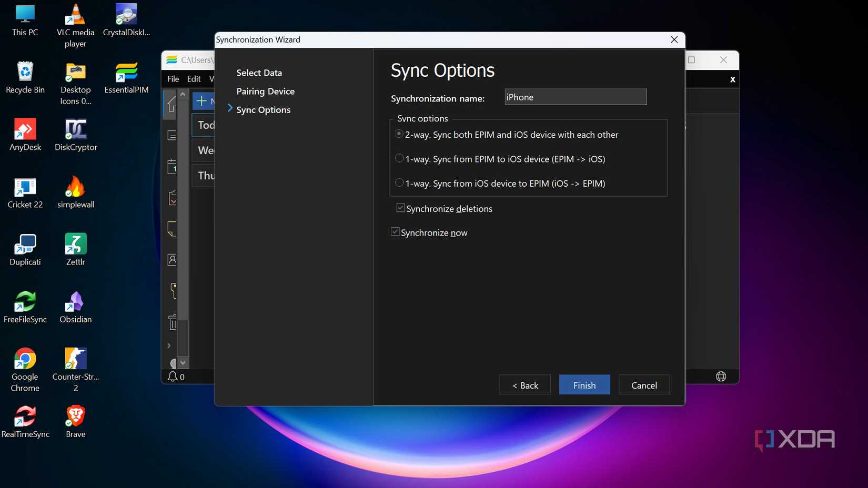
Task: Open Obsidian desktop shortcut
Action: pyautogui.click(x=76, y=307)
